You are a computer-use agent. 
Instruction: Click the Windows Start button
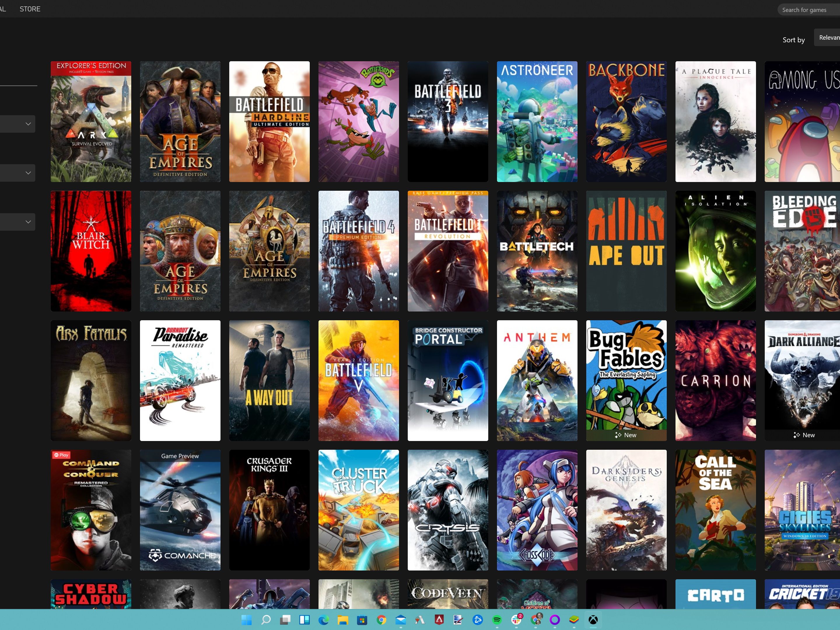[246, 620]
